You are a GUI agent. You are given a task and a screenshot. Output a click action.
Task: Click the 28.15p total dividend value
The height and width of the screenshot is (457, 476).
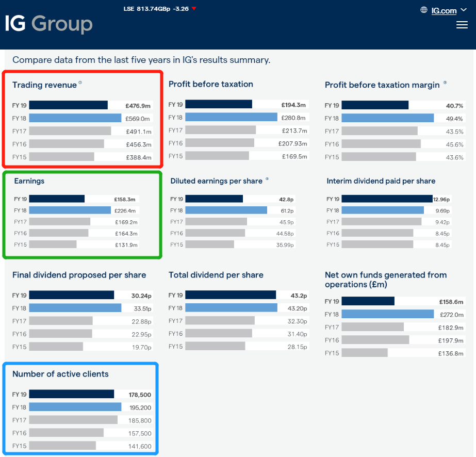pyautogui.click(x=297, y=347)
